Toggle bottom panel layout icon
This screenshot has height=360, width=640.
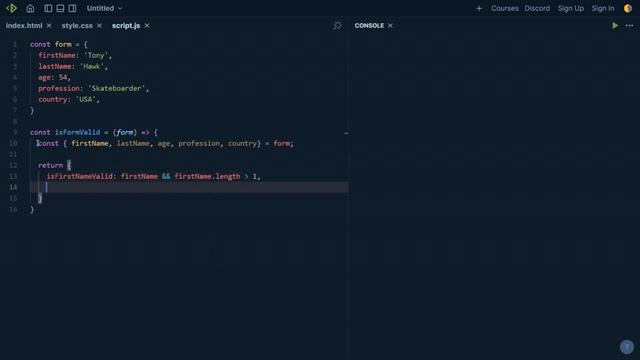60,8
